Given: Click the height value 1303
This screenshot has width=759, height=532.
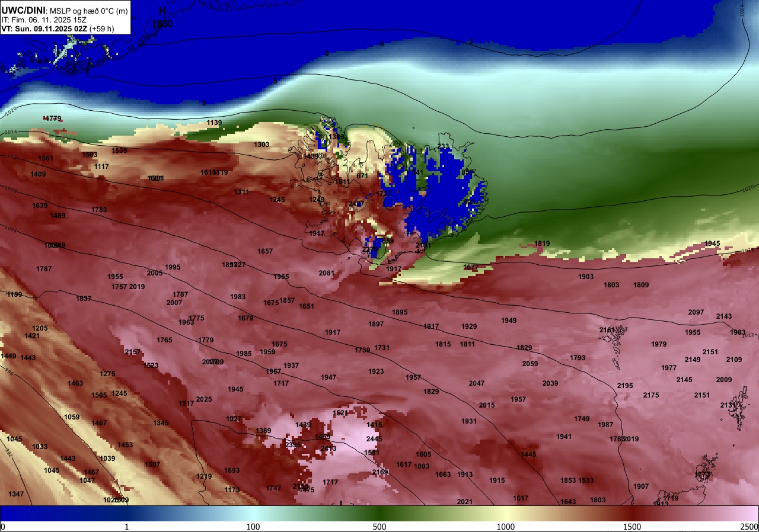Looking at the screenshot, I should [x=261, y=145].
